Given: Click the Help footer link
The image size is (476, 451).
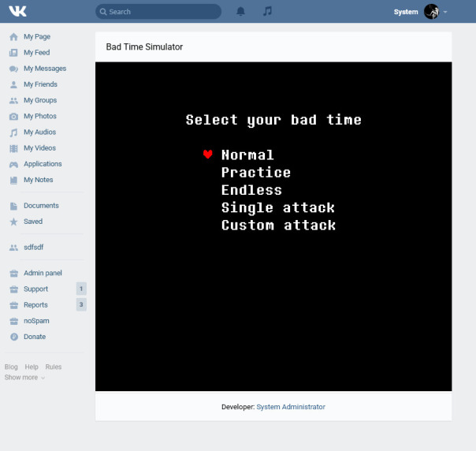Looking at the screenshot, I should 32,367.
